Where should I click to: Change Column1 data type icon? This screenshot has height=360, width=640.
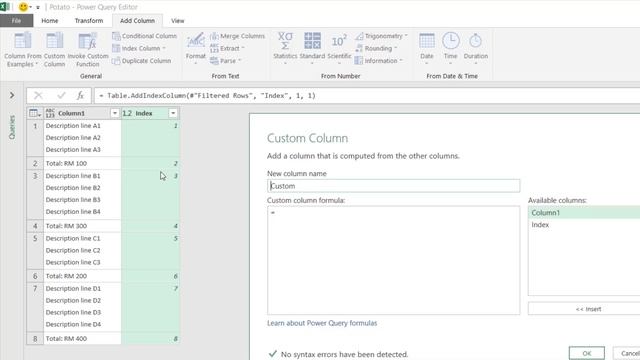(x=50, y=113)
